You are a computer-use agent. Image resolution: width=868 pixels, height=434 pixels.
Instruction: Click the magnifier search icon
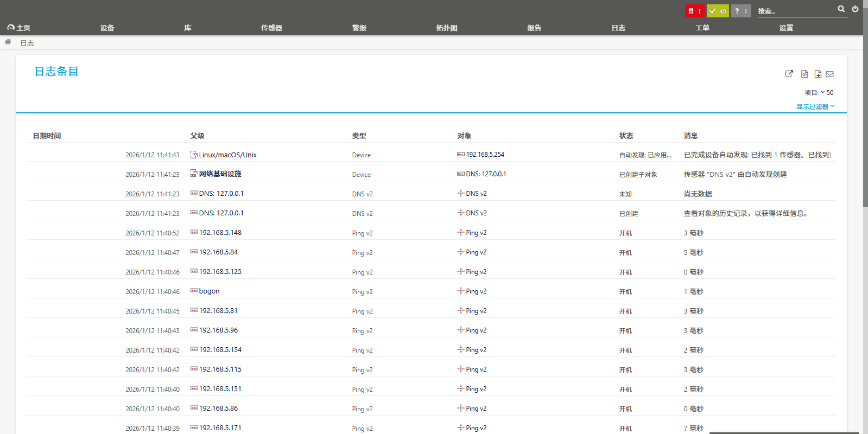pyautogui.click(x=841, y=9)
